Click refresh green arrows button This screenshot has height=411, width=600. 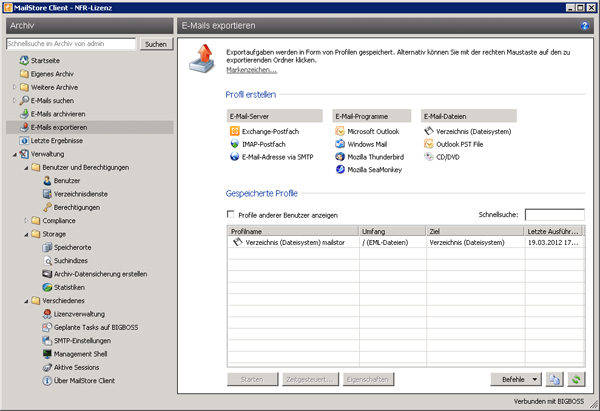(576, 379)
